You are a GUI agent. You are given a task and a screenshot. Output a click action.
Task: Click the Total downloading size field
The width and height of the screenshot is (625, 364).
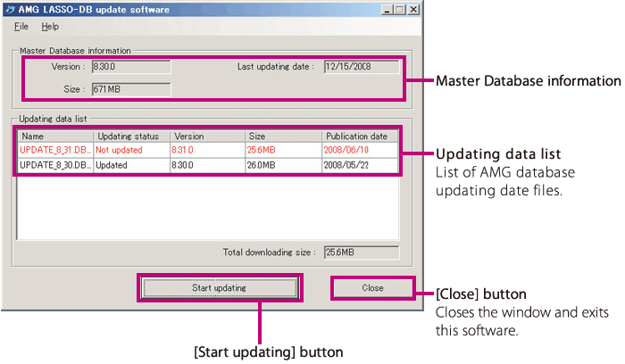click(x=361, y=252)
